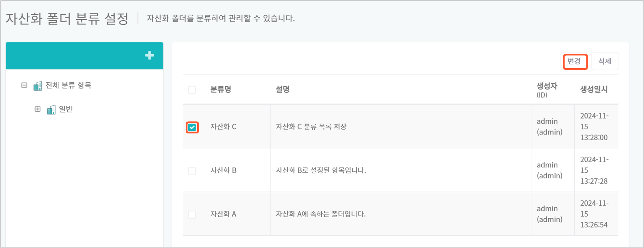Click the 삭제 button

pos(605,61)
